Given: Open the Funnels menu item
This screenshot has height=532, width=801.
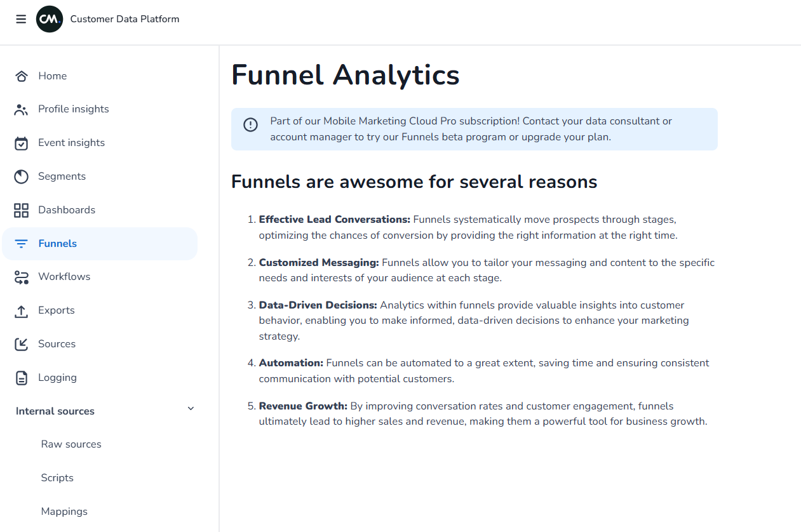Looking at the screenshot, I should pyautogui.click(x=57, y=244).
